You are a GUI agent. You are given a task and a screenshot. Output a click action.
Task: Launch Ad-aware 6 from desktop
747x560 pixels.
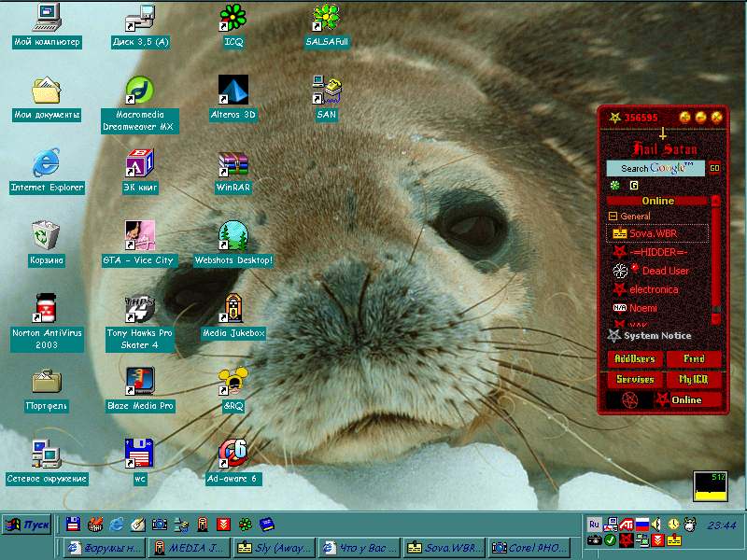233,455
